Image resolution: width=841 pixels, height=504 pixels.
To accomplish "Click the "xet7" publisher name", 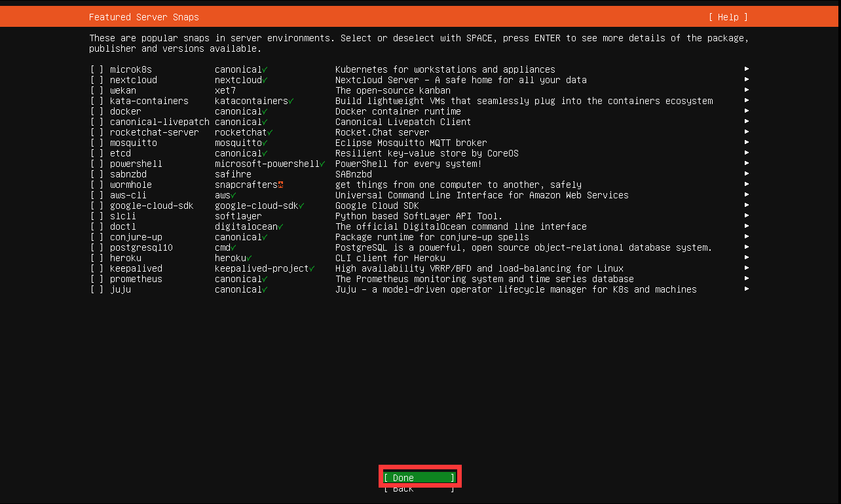I will pos(225,90).
